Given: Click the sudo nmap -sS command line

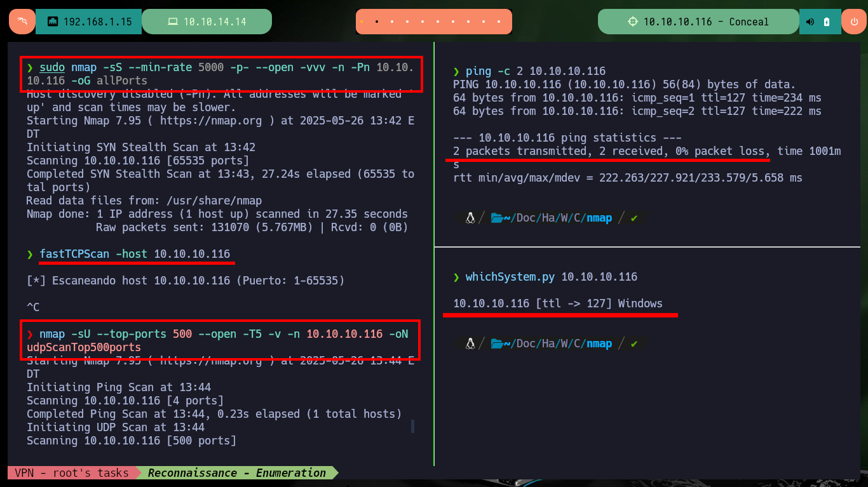Looking at the screenshot, I should (x=220, y=74).
